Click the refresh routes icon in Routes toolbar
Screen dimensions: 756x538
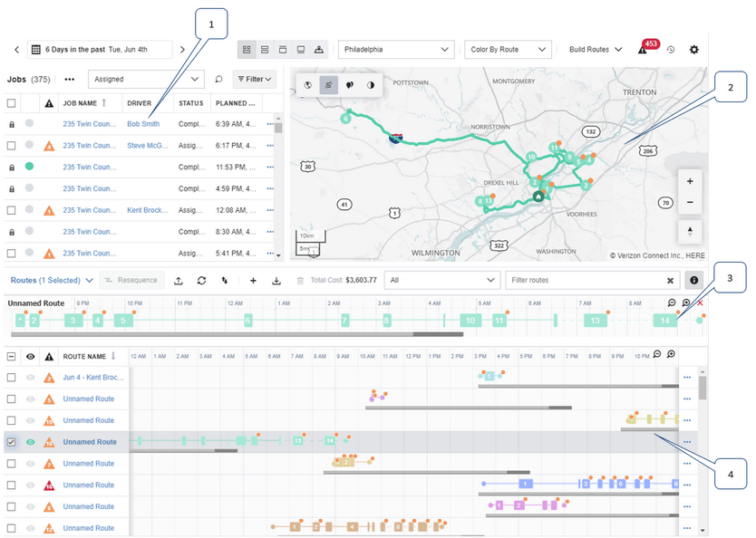201,282
